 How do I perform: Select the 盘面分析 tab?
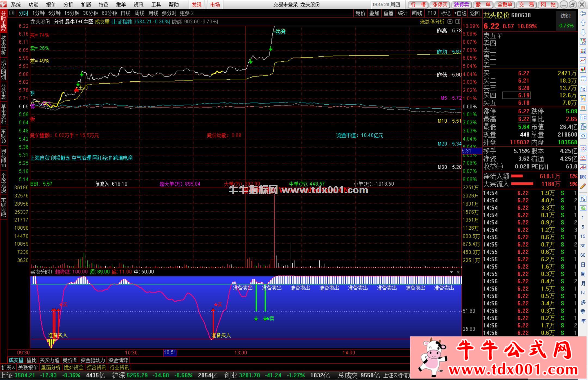click(x=51, y=367)
